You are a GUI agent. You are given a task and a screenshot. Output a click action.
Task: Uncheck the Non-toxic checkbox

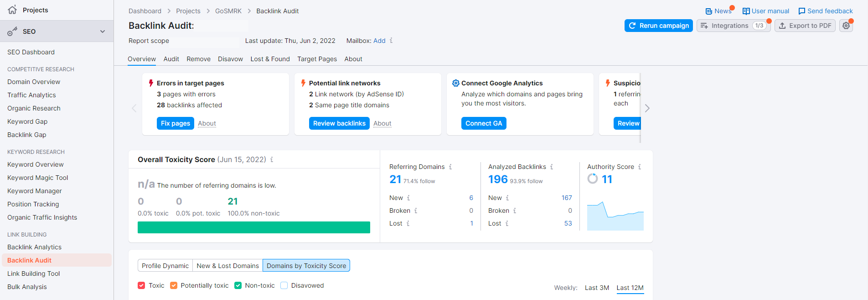(238, 285)
